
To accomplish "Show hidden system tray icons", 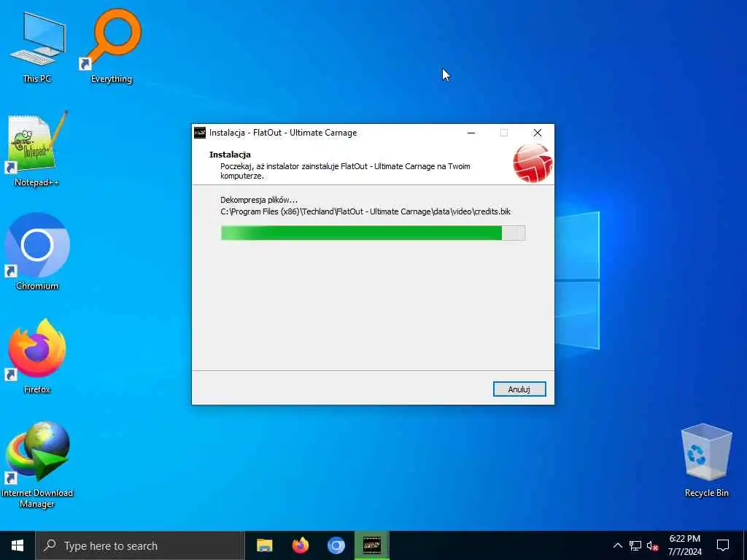I will 617,545.
